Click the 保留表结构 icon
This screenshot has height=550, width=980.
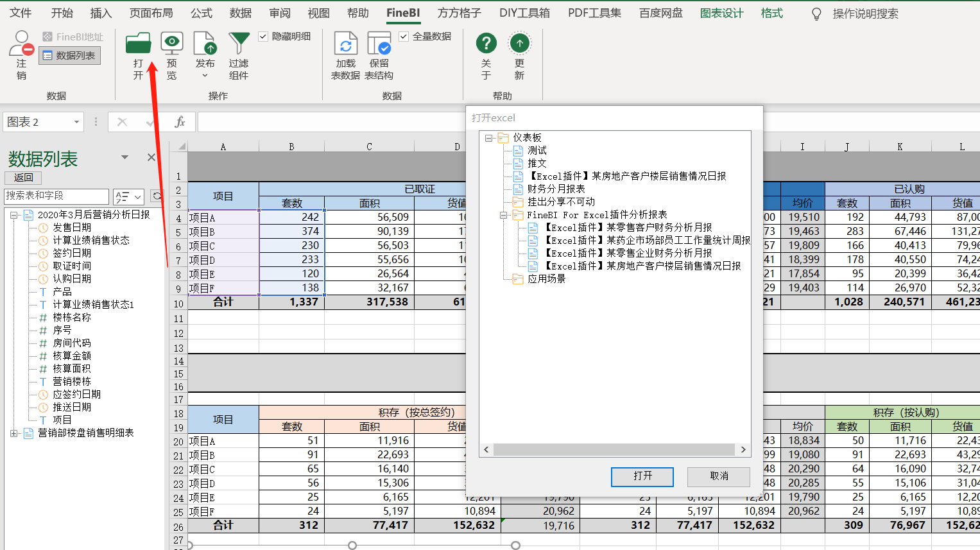pyautogui.click(x=379, y=43)
